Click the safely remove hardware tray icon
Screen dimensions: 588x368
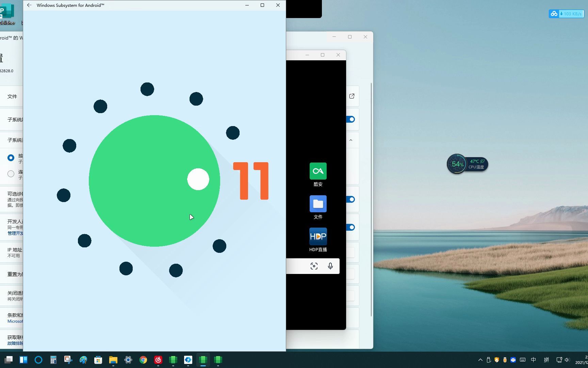point(489,360)
